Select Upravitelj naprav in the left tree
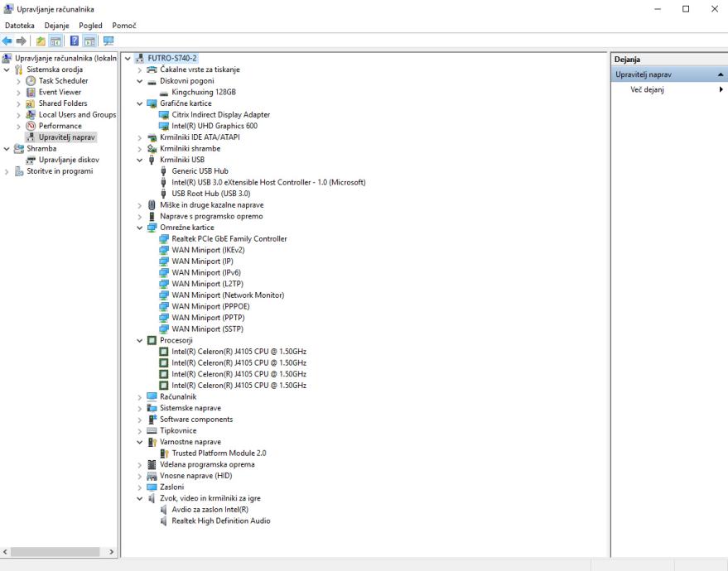Image resolution: width=728 pixels, height=571 pixels. click(67, 137)
